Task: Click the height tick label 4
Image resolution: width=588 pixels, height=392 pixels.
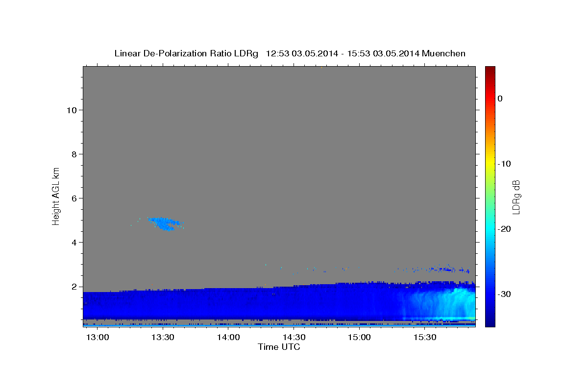Action: pyautogui.click(x=75, y=243)
